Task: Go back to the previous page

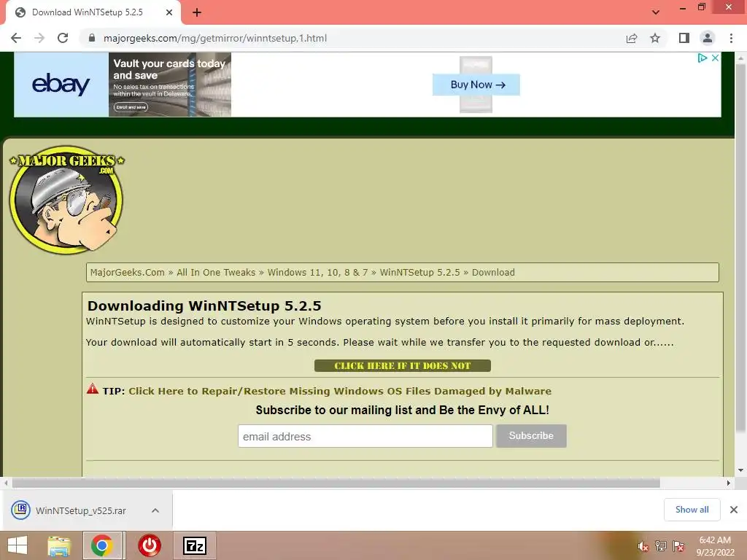Action: 16,38
